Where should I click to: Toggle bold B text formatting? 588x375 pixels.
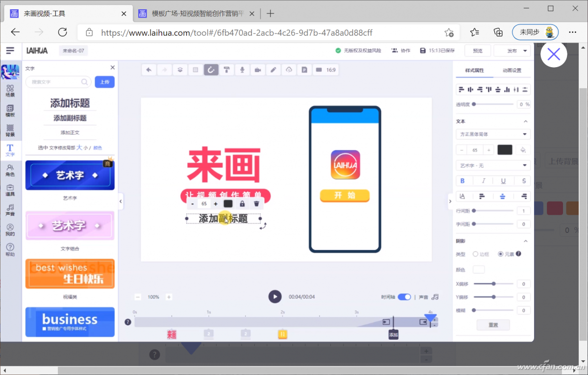(x=463, y=181)
